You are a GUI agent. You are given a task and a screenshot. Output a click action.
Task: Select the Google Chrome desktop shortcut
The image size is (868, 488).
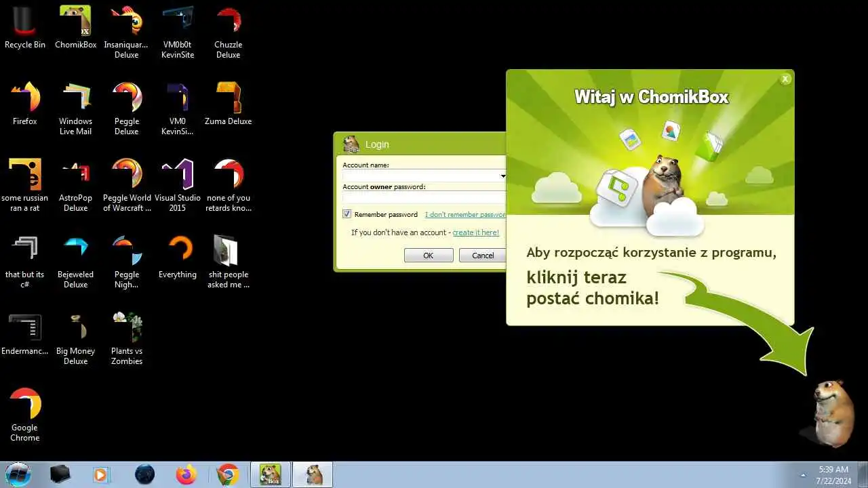pyautogui.click(x=25, y=416)
